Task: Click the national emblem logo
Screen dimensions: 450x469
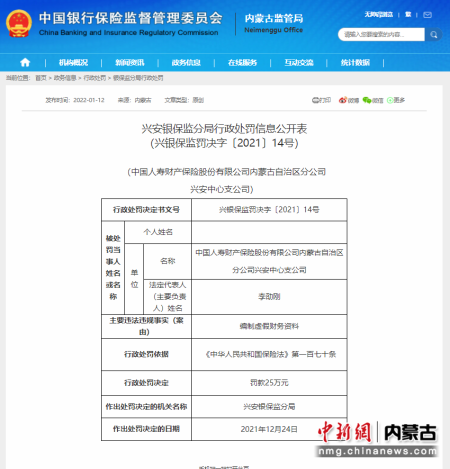Action: 19,23
